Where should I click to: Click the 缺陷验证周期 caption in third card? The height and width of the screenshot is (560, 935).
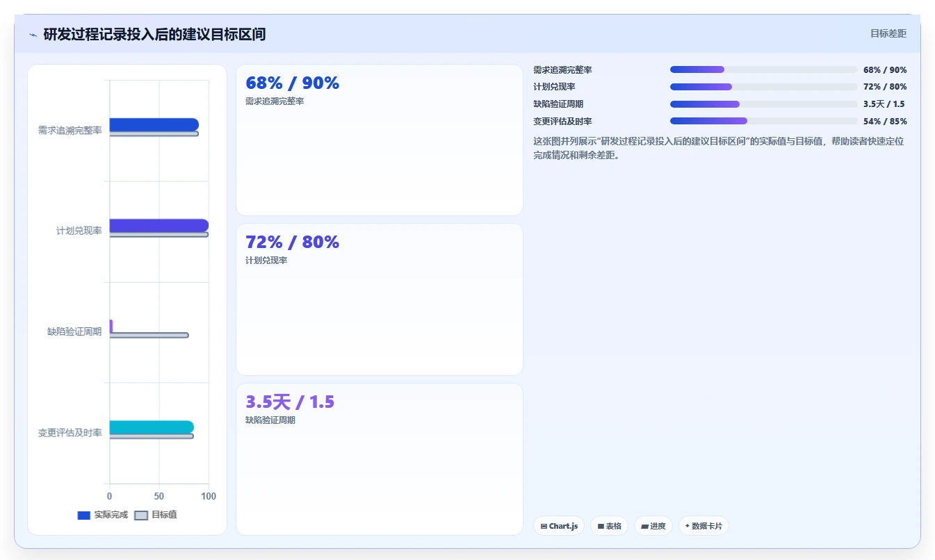point(270,420)
